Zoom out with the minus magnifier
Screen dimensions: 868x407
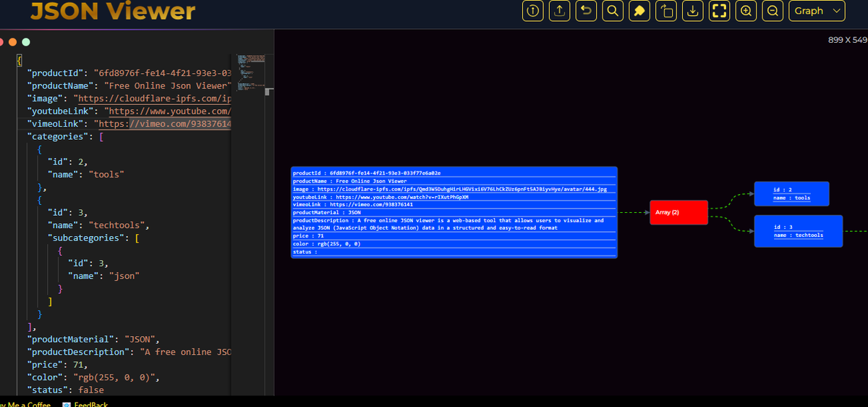[x=773, y=11]
